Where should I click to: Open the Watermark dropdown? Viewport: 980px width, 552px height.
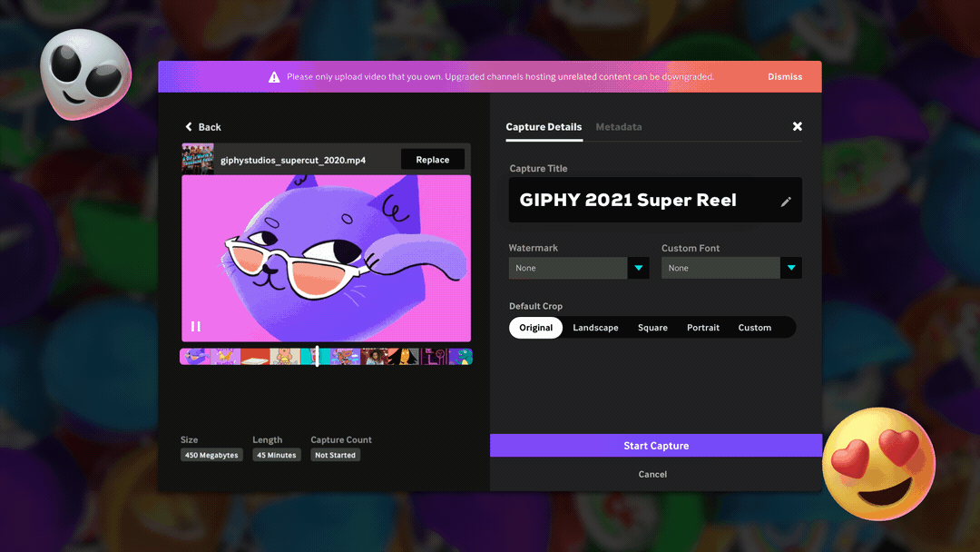pos(579,268)
